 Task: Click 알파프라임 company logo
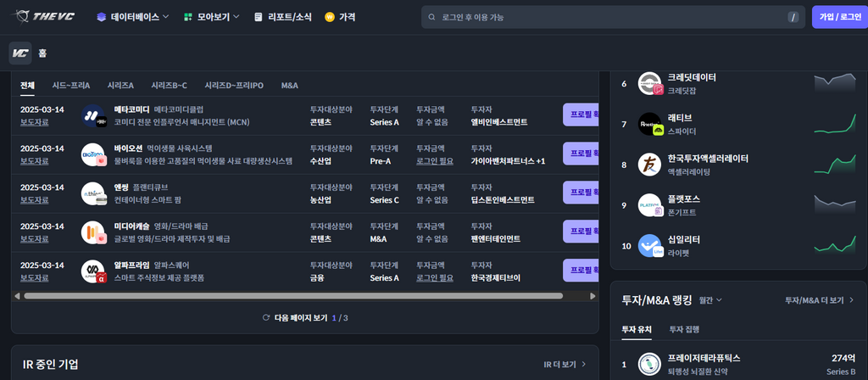tap(93, 271)
